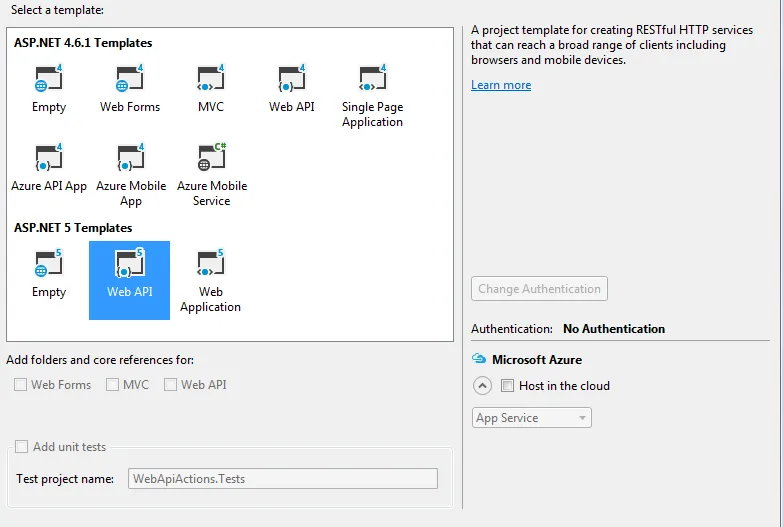Choose the Azure API App template icon
Viewport: 783px width, 527px height.
(48, 157)
